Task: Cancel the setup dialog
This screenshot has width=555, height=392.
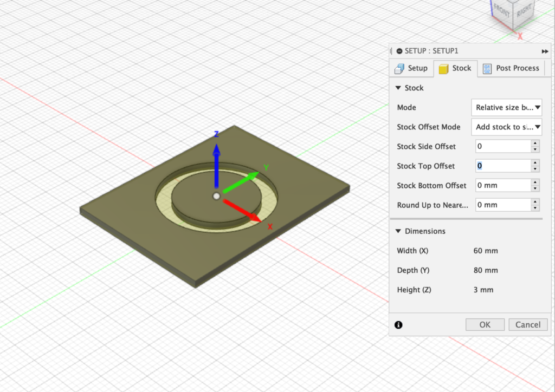Action: click(x=528, y=324)
